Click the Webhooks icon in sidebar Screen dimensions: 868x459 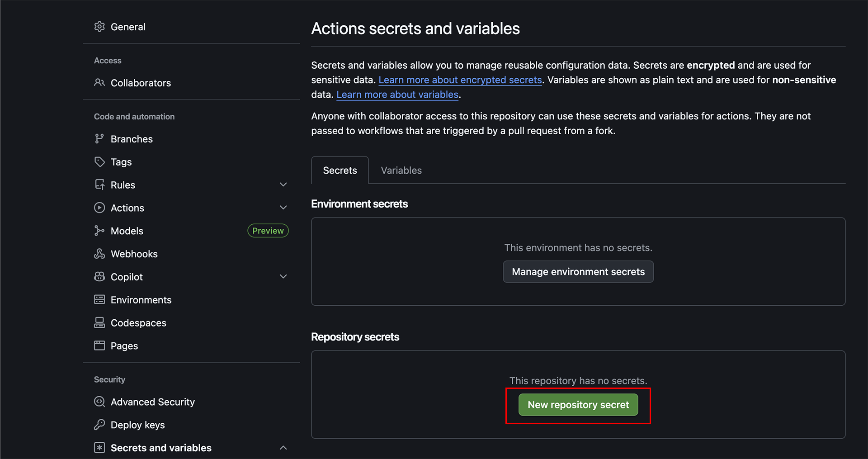(99, 254)
